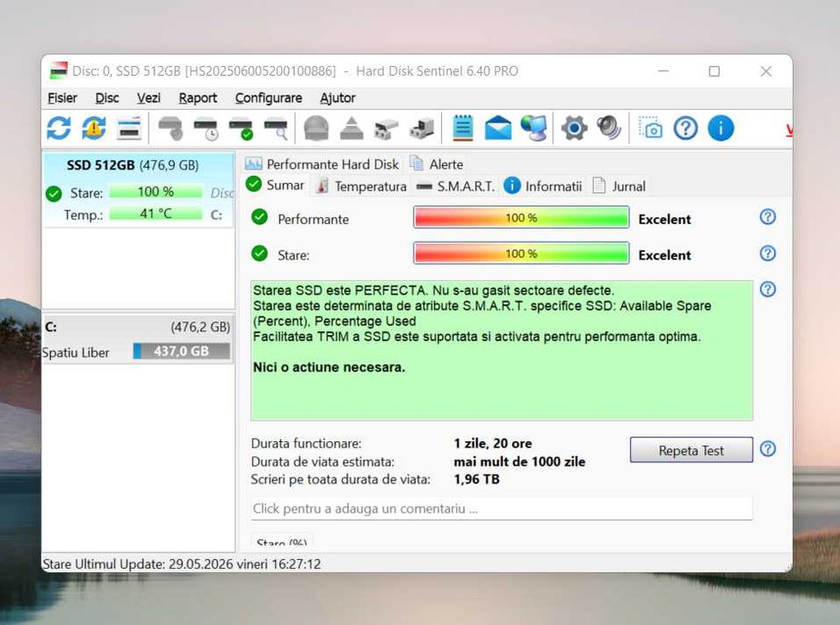Click the comment field 'Click pentru a adauga un comentariu'
Image resolution: width=840 pixels, height=625 pixels.
pos(502,509)
